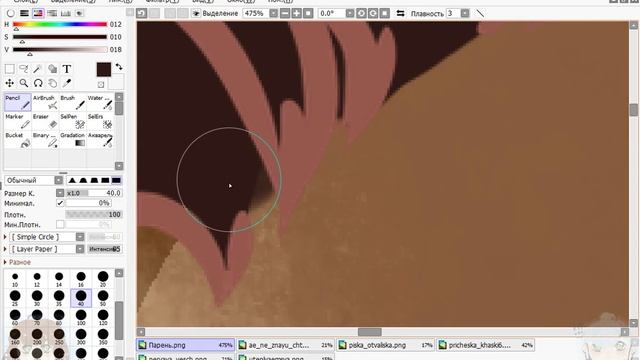The width and height of the screenshot is (640, 360).
Task: Select the Eraser tool
Action: click(45, 121)
